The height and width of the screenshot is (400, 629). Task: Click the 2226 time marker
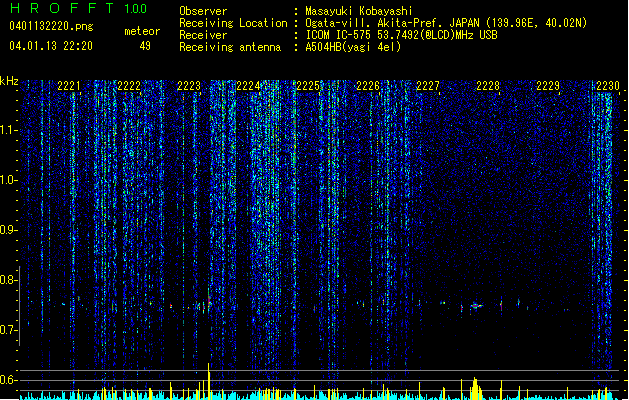[x=368, y=86]
